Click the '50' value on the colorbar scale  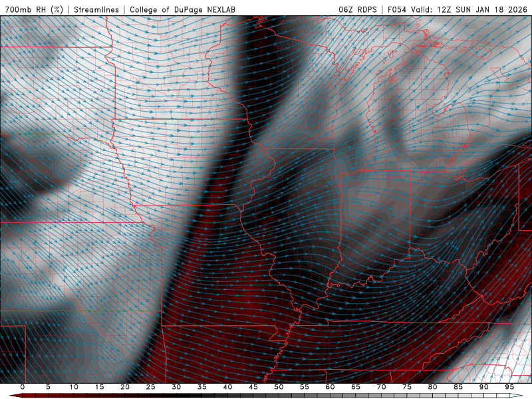[x=279, y=387]
